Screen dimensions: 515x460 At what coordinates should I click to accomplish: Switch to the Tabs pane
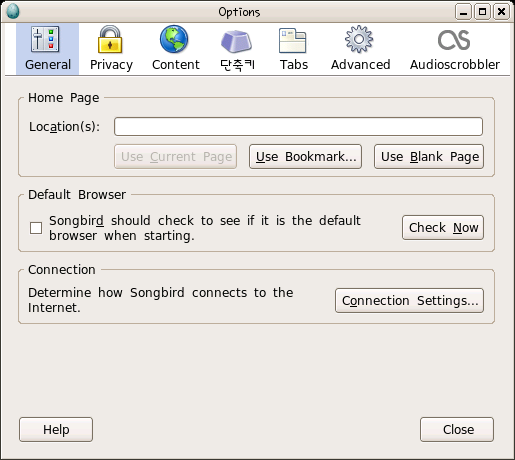pos(293,49)
